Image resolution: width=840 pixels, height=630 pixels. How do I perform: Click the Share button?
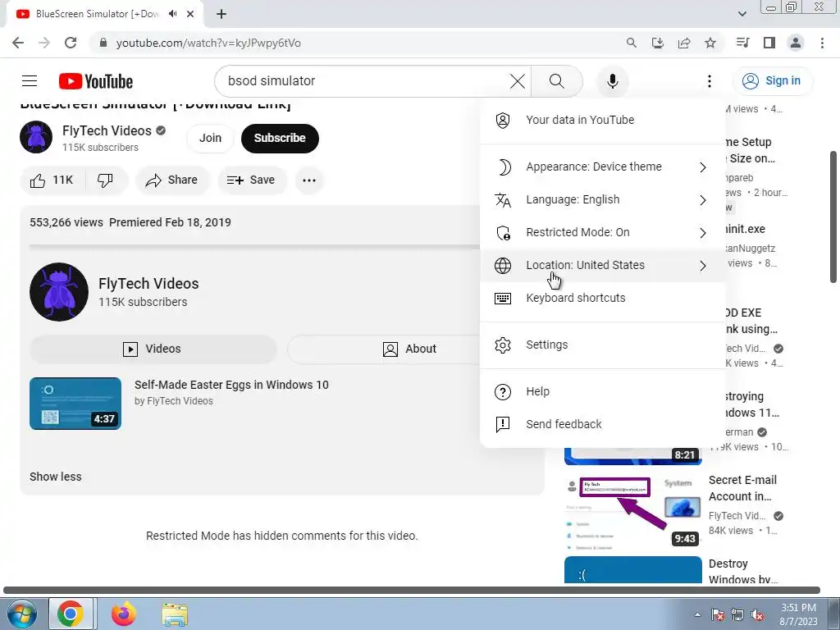172,180
